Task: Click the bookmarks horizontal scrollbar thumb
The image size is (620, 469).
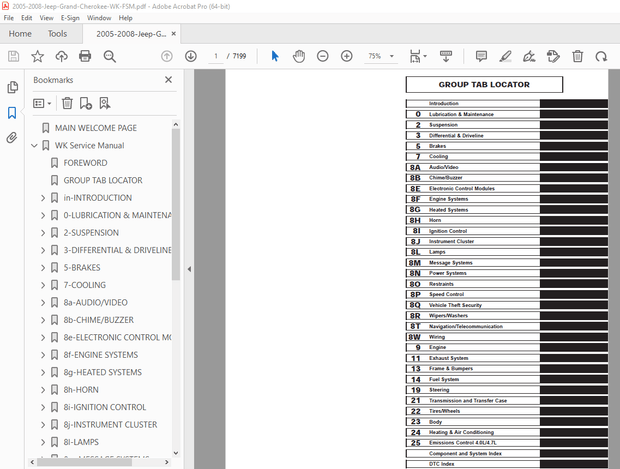Action: [x=85, y=462]
